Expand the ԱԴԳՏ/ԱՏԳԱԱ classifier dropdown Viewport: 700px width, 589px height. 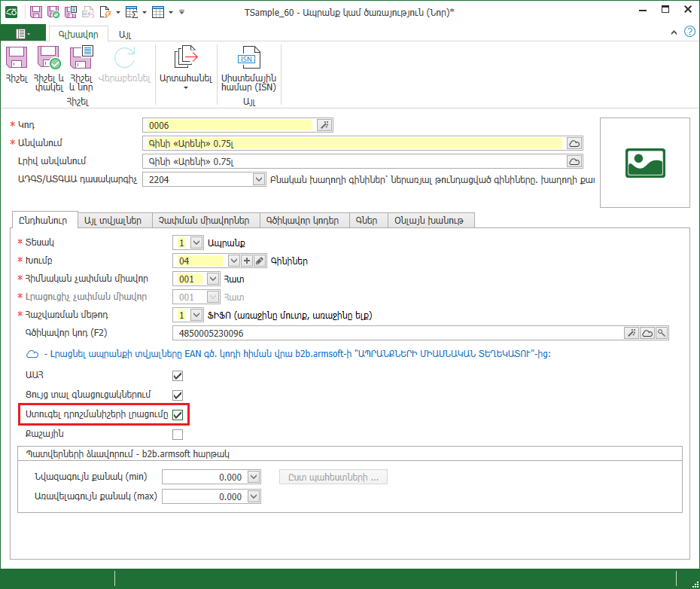click(x=260, y=179)
